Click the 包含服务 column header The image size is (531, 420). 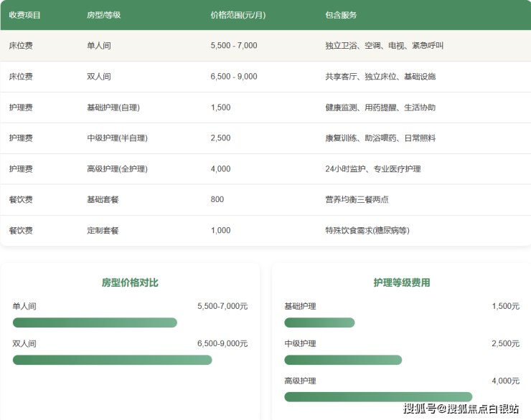(x=341, y=15)
